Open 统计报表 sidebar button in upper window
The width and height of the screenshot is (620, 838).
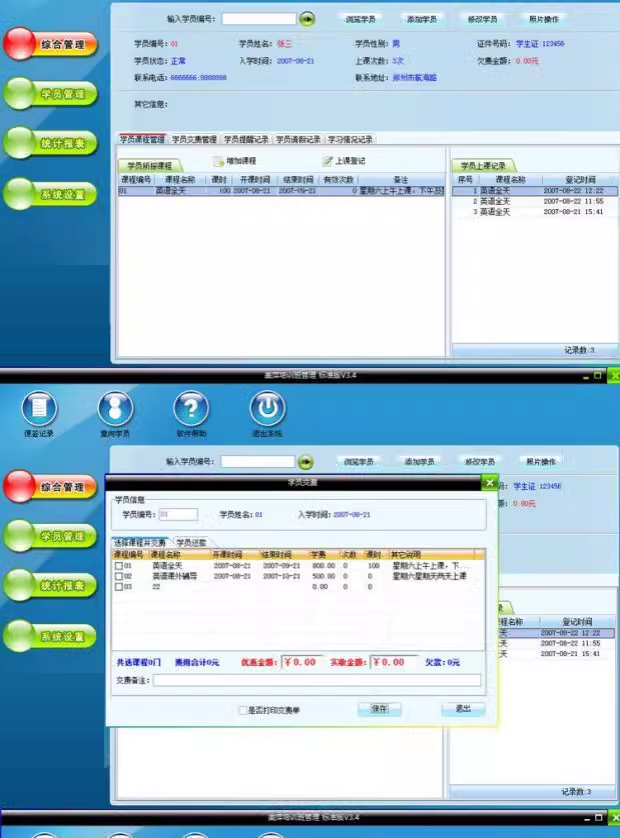tap(51, 143)
